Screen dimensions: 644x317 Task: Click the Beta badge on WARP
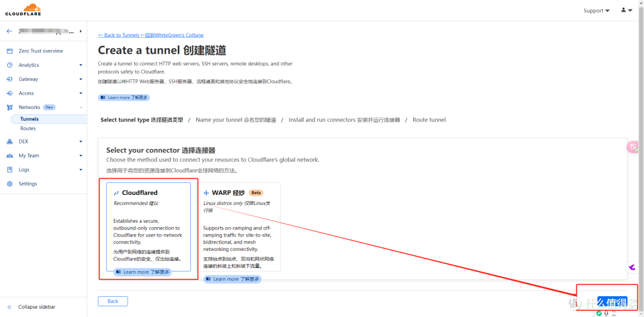tap(256, 193)
